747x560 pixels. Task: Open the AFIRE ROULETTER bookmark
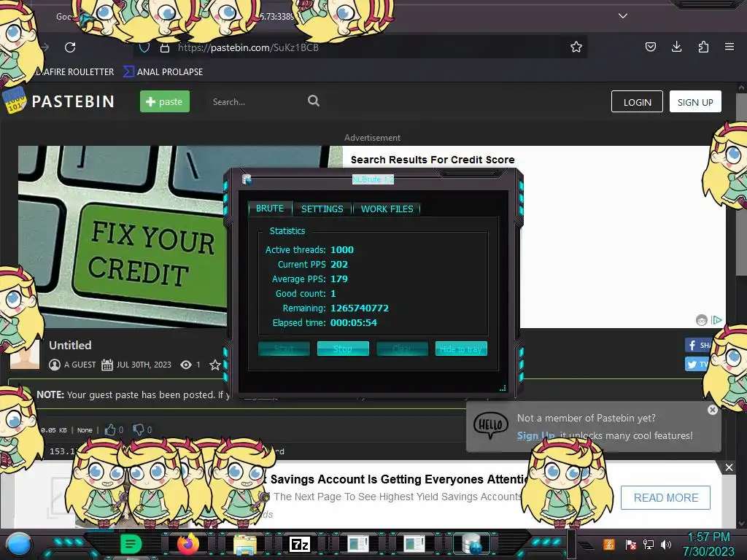pos(75,71)
